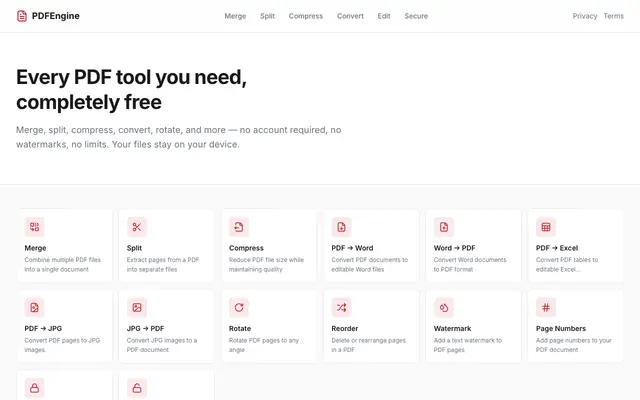Click 'Add a text watermark' description
This screenshot has width=640, height=400.
pyautogui.click(x=468, y=345)
